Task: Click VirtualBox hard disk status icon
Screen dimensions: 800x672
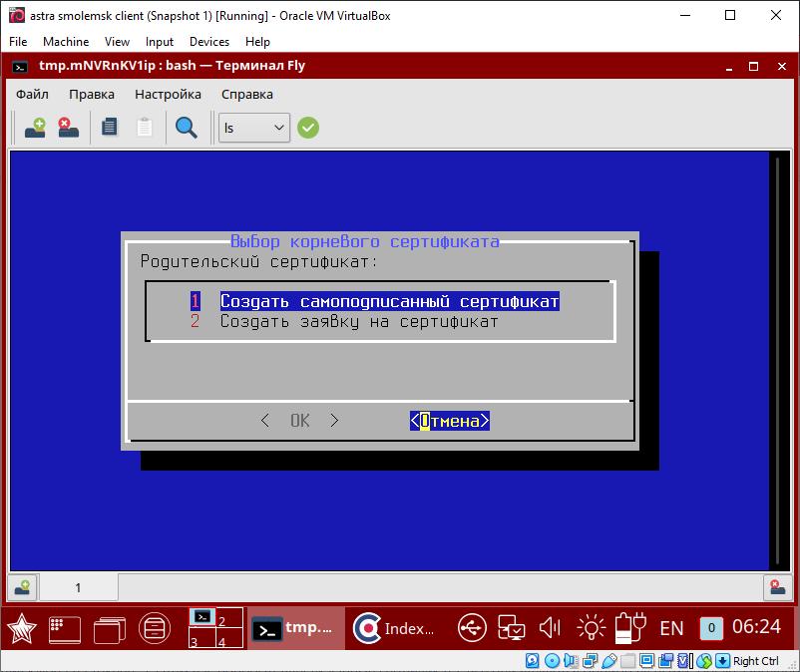Action: (x=532, y=661)
